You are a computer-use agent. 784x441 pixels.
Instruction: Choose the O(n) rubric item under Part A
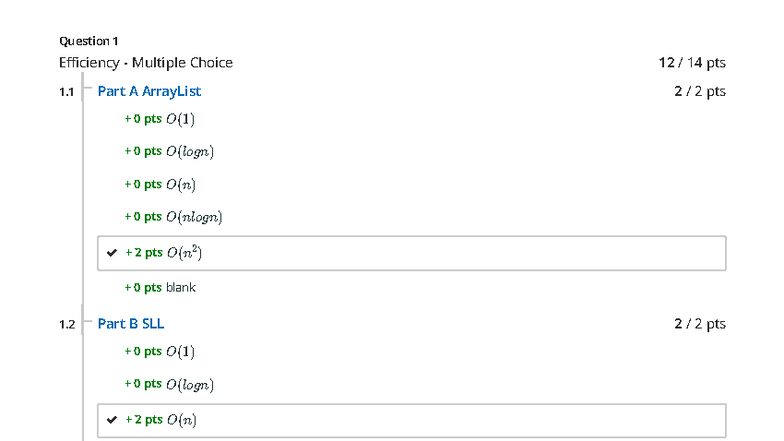pyautogui.click(x=160, y=184)
